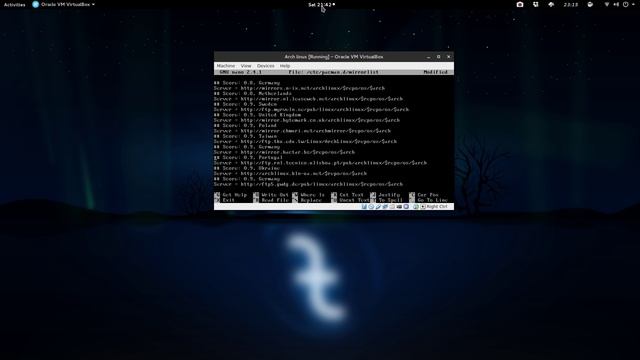Click the round tray icon before Wi-Fi

[590, 4]
